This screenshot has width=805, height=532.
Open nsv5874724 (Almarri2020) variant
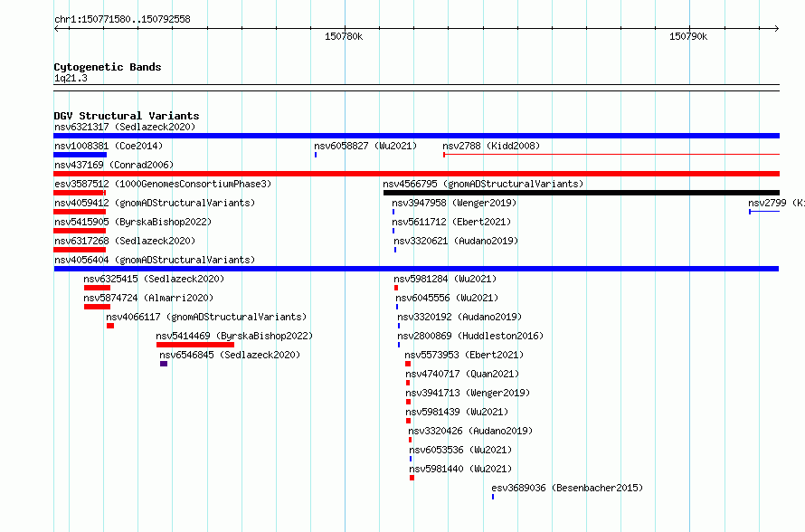[148, 298]
